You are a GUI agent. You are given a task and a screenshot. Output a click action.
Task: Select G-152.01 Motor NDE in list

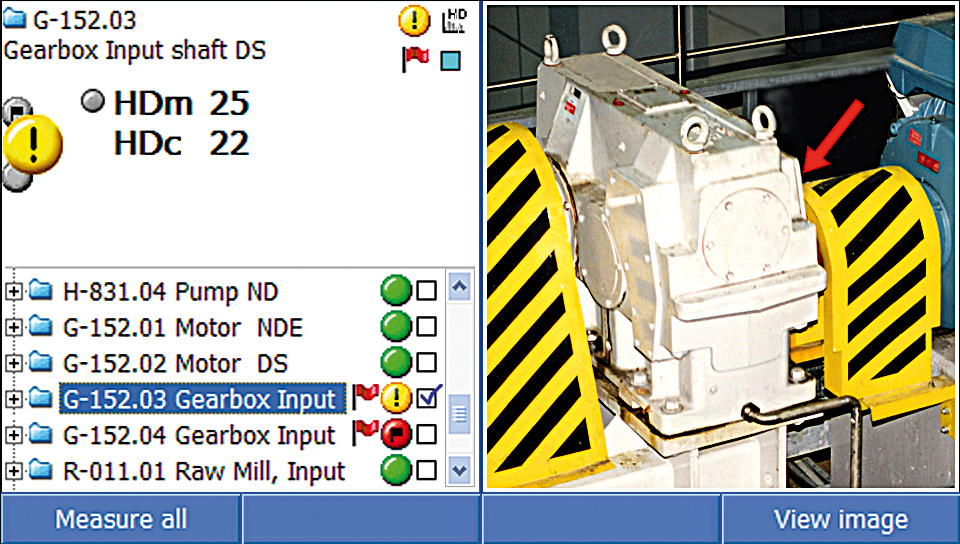pos(182,328)
